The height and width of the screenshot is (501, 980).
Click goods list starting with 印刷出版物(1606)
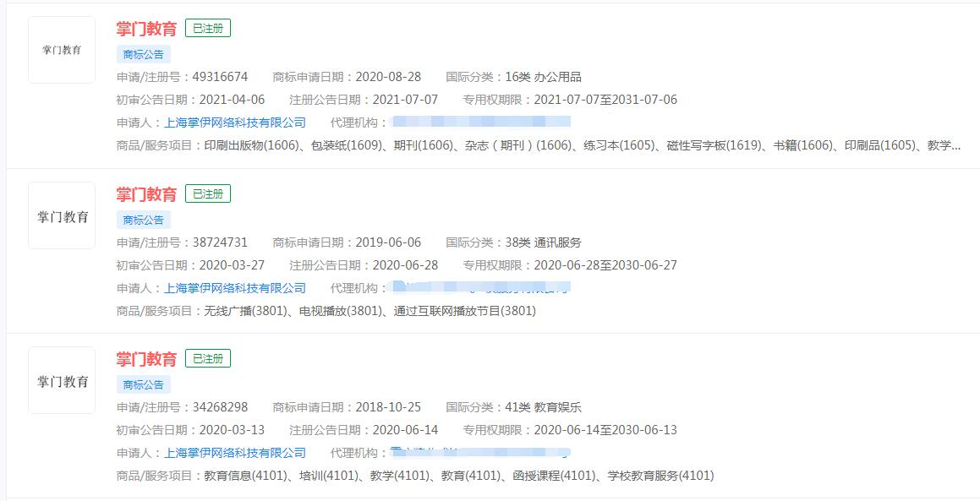[583, 145]
